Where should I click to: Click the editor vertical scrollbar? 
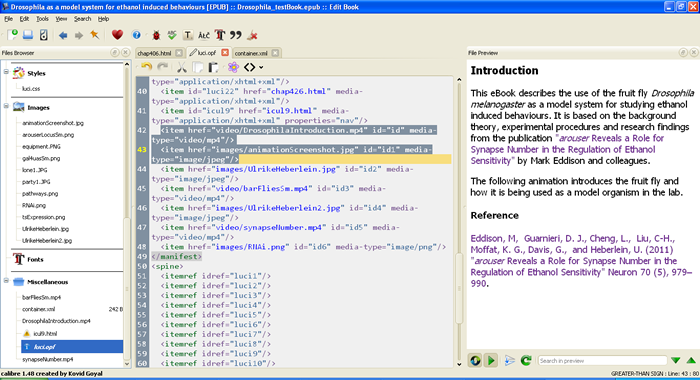pyautogui.click(x=459, y=221)
